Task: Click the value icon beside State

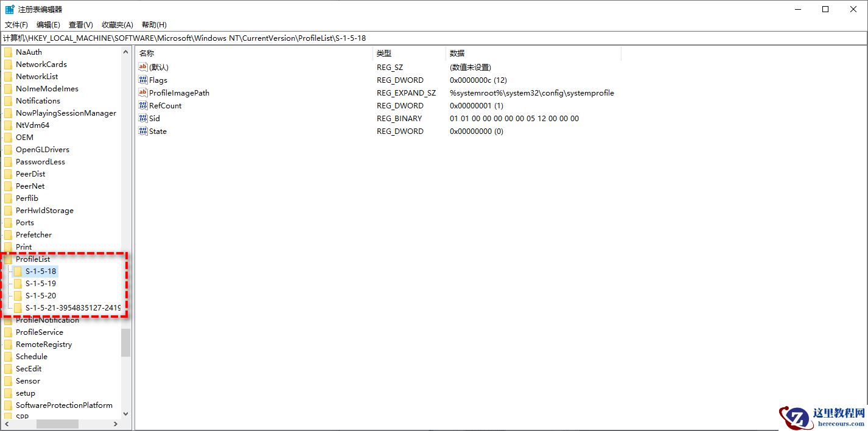Action: click(142, 131)
